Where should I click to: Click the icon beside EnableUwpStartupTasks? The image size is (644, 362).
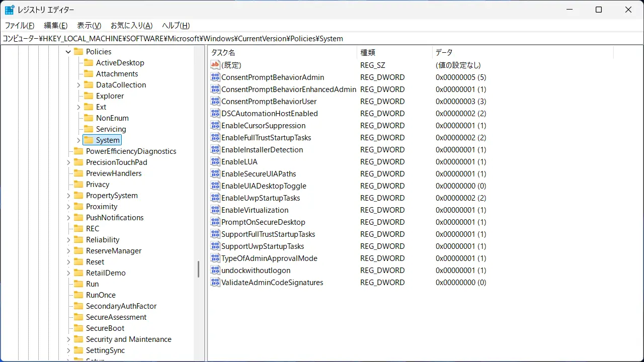pyautogui.click(x=215, y=198)
